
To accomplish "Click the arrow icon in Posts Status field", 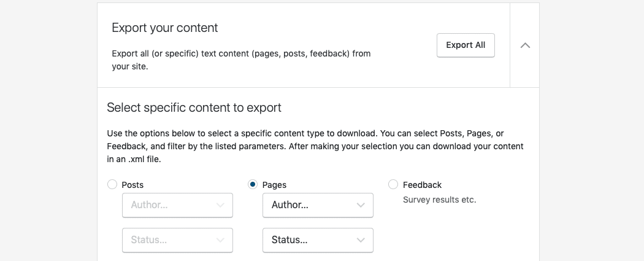I will pos(220,241).
